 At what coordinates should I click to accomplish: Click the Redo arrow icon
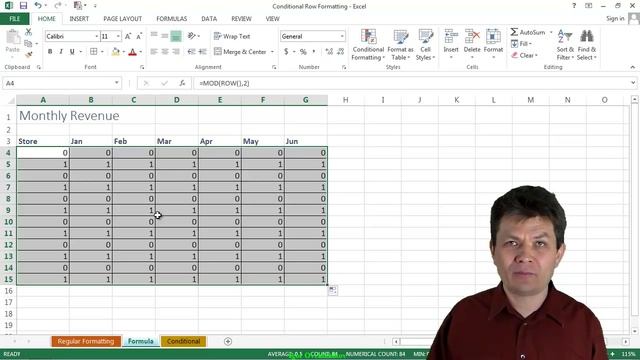point(58,6)
